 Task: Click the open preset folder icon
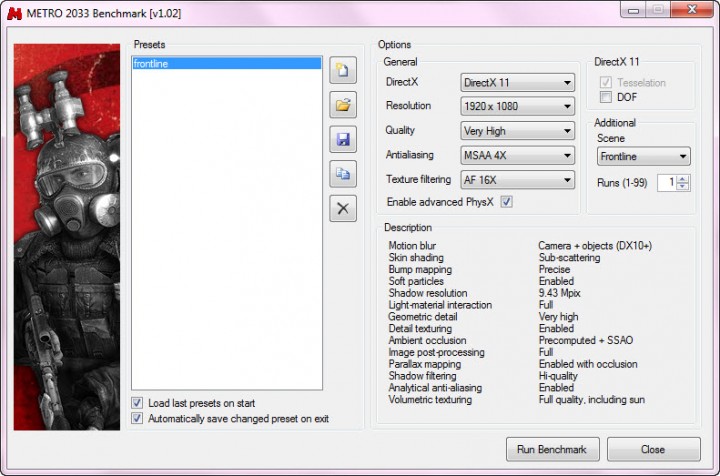click(343, 105)
